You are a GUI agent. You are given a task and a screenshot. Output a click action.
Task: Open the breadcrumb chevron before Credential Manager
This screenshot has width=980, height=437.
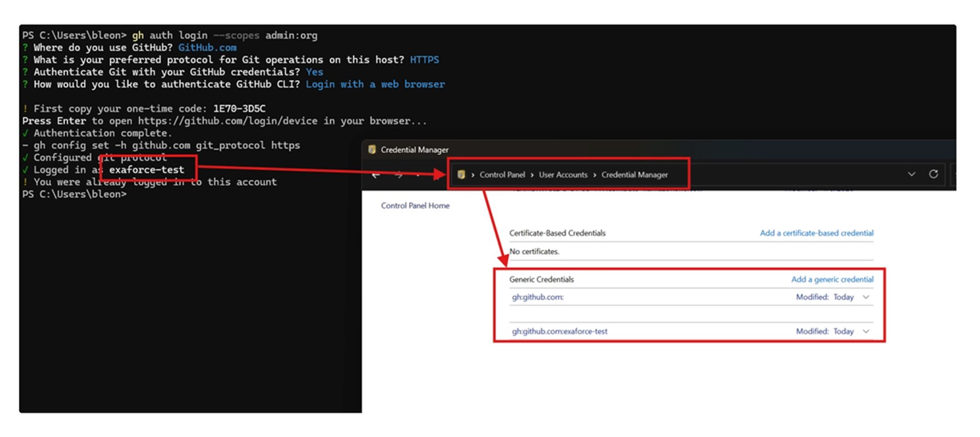click(x=595, y=175)
